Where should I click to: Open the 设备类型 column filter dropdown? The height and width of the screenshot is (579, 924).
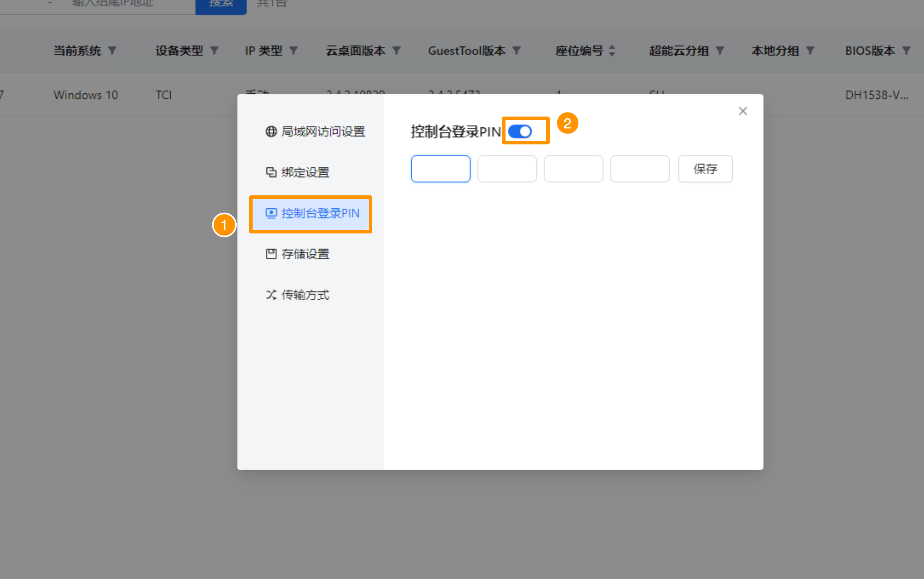tap(214, 51)
